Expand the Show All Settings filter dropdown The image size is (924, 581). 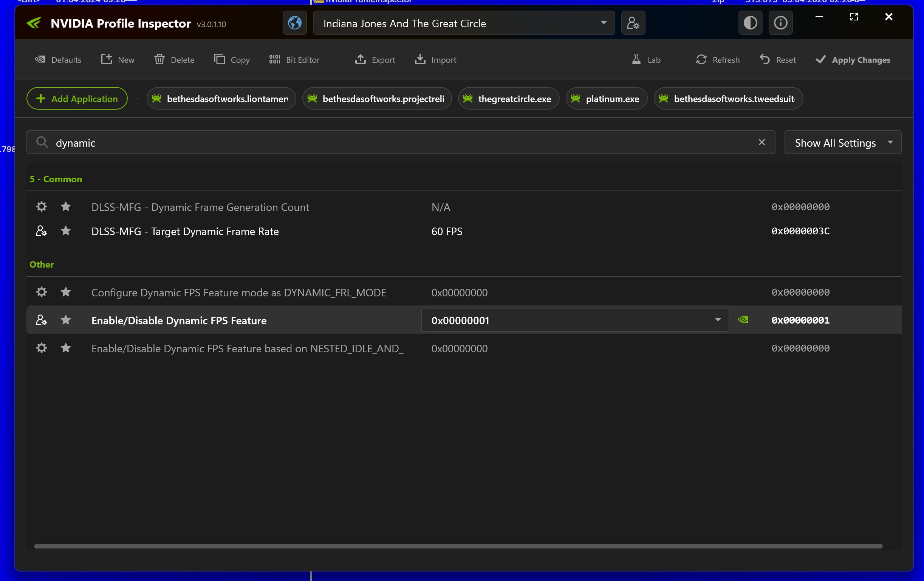click(x=842, y=143)
